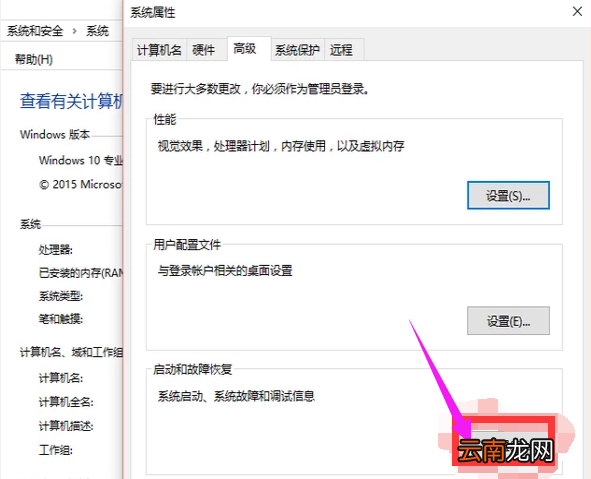Image resolution: width=591 pixels, height=479 pixels.
Task: Select the 工作组: label
Action: click(56, 450)
